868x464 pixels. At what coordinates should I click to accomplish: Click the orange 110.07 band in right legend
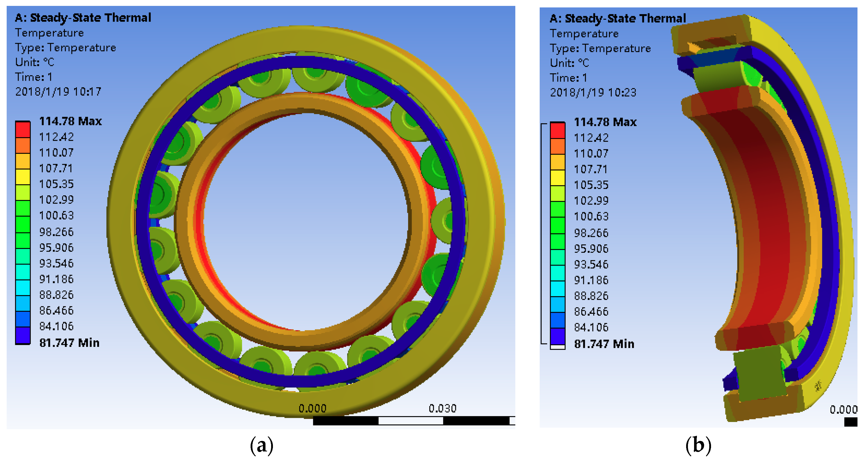click(x=557, y=146)
